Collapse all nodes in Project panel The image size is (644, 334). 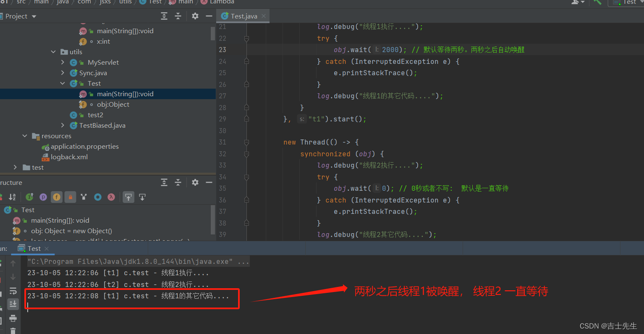click(x=178, y=16)
